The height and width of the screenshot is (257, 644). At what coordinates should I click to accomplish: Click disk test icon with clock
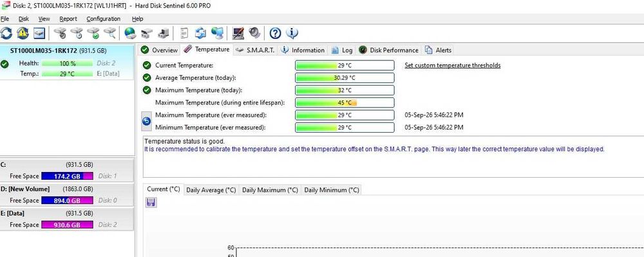[x=77, y=33]
